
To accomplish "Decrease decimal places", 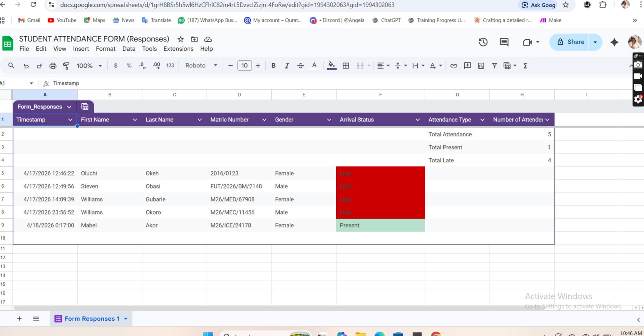I will tap(143, 66).
